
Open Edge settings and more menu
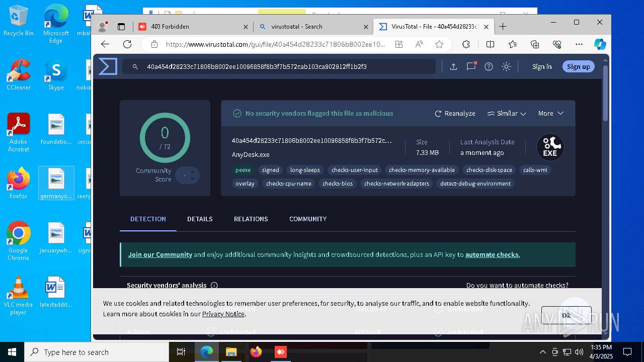coord(579,44)
